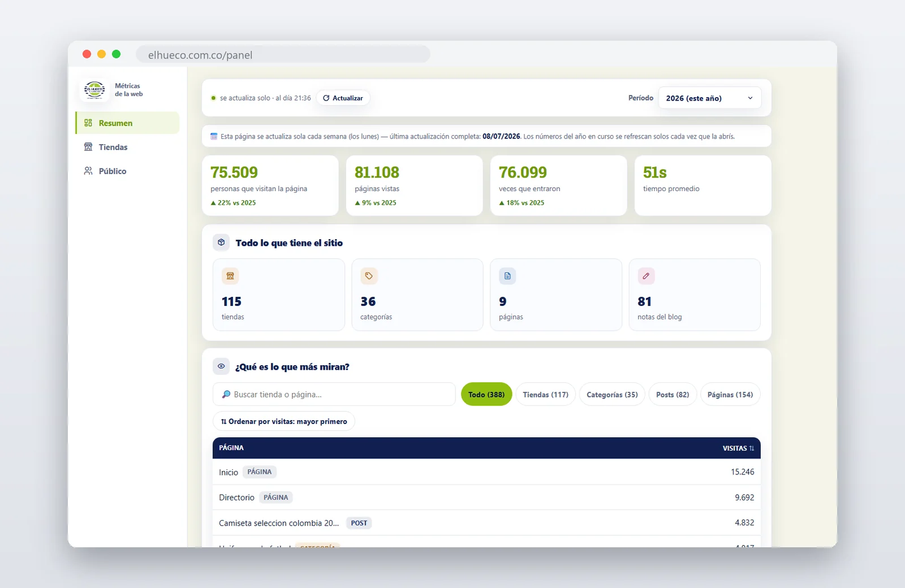
Task: Click the magnifier icon in the search field
Action: (x=226, y=394)
